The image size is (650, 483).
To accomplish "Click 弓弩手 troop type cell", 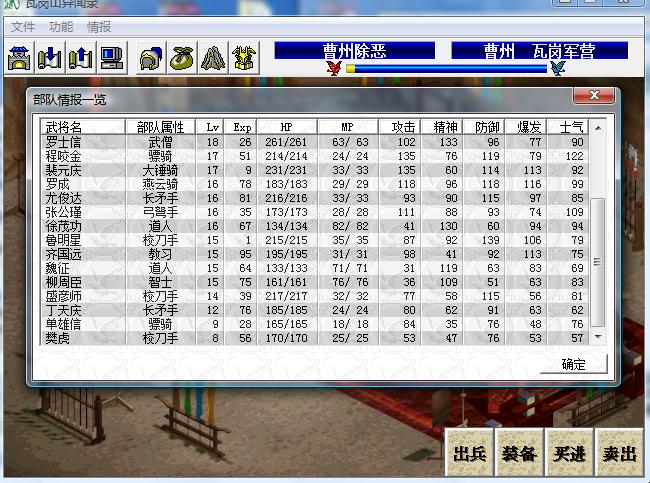I will [x=160, y=212].
